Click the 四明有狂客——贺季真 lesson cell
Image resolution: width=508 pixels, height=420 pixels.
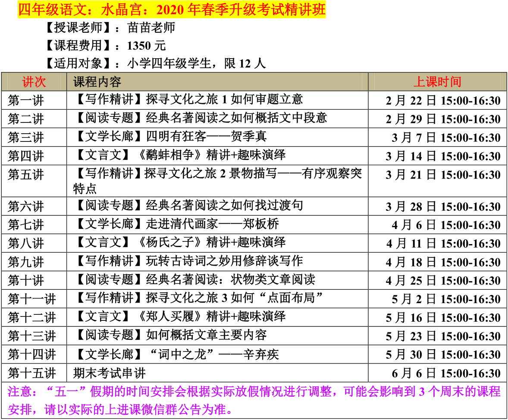[x=170, y=137]
